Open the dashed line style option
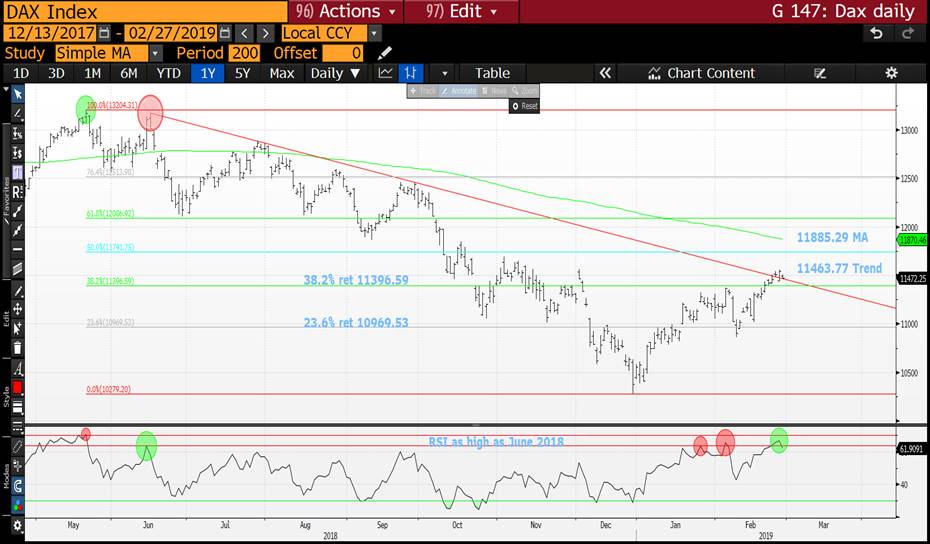 (x=18, y=427)
